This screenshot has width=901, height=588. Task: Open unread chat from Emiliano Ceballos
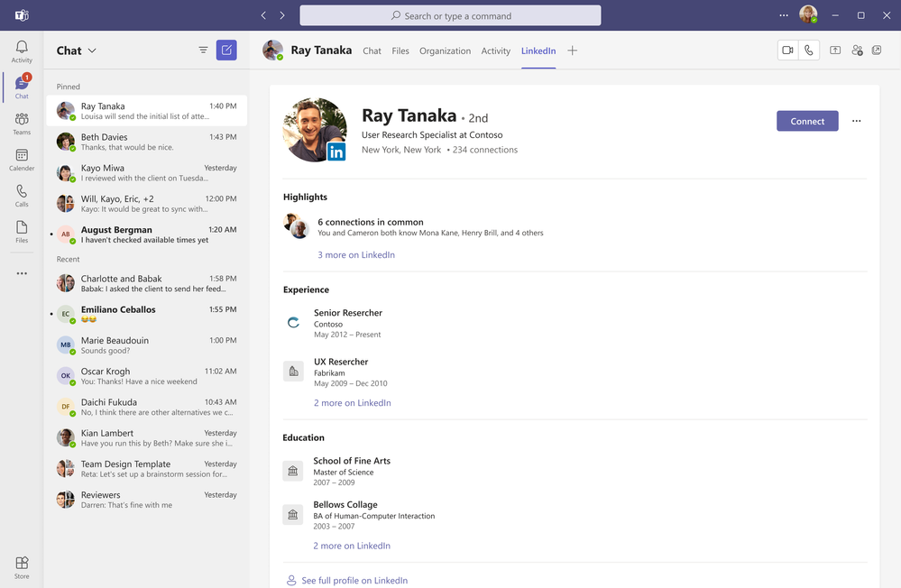pos(146,314)
